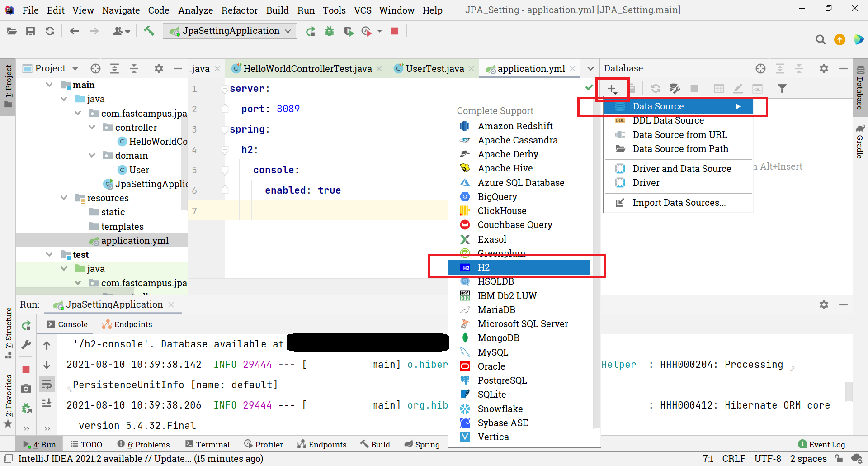Click the Synchronize/reload toolbar icon
The width and height of the screenshot is (868, 466).
pyautogui.click(x=50, y=31)
